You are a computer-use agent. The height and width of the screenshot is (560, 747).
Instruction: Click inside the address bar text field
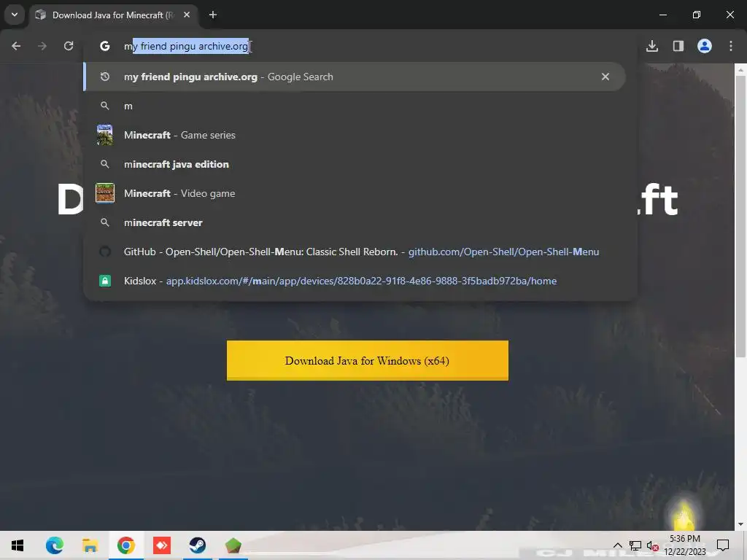tap(360, 46)
